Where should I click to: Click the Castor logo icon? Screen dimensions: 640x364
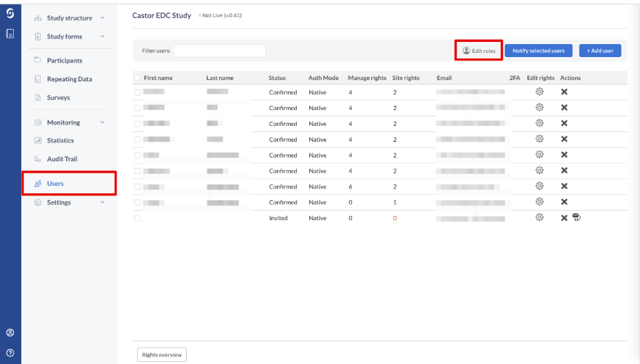click(x=10, y=14)
